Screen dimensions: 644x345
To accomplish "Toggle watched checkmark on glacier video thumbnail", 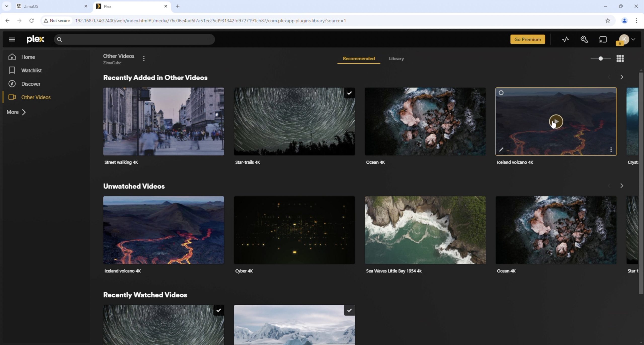I will [x=349, y=310].
